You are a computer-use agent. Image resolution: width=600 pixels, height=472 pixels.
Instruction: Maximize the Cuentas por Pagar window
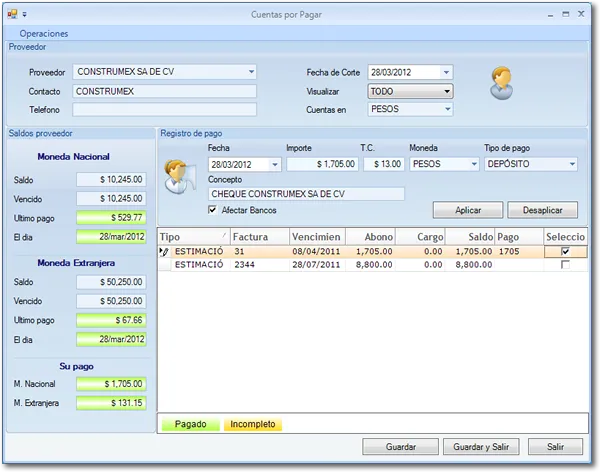[566, 14]
